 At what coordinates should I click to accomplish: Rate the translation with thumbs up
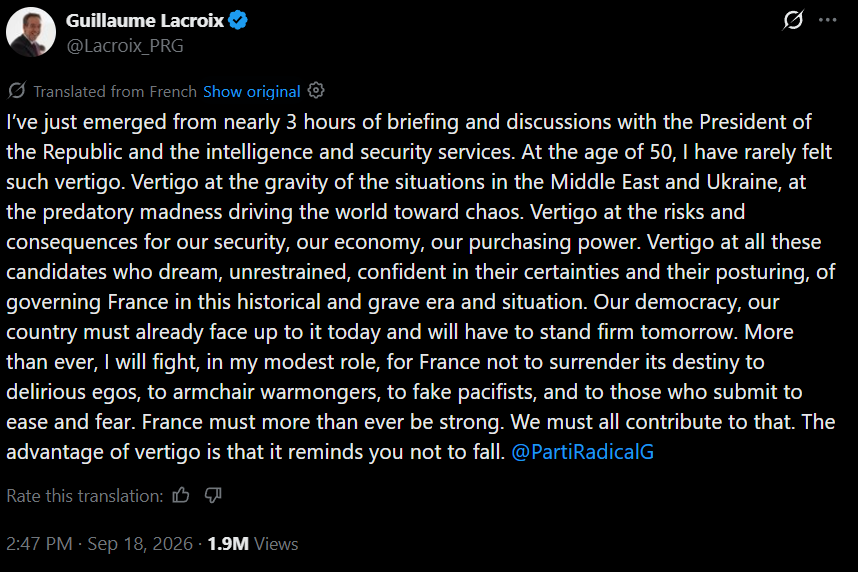pos(181,495)
